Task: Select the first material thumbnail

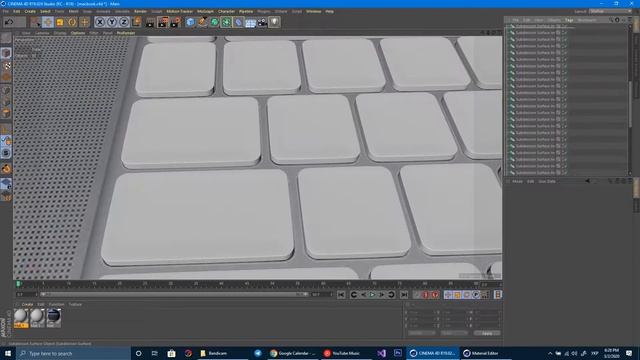Action: tap(21, 318)
